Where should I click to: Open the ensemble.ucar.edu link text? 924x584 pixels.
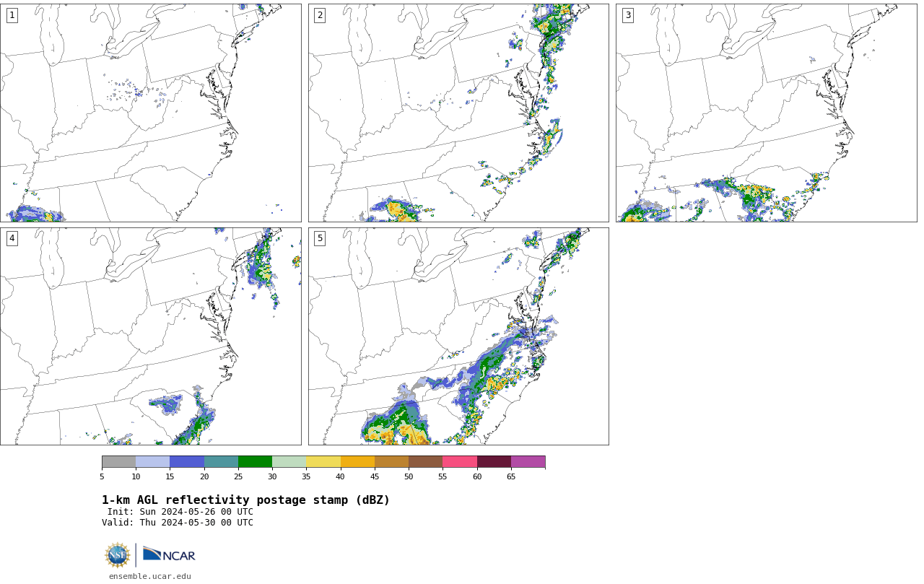coord(150,576)
